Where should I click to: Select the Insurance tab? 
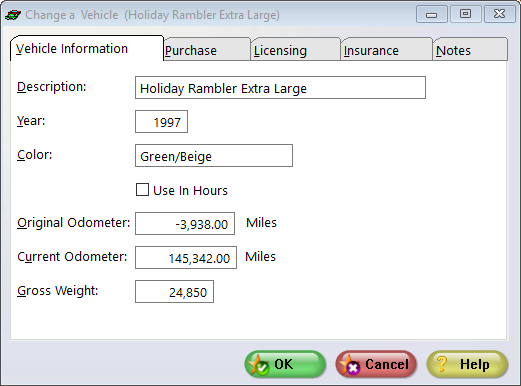pos(386,50)
